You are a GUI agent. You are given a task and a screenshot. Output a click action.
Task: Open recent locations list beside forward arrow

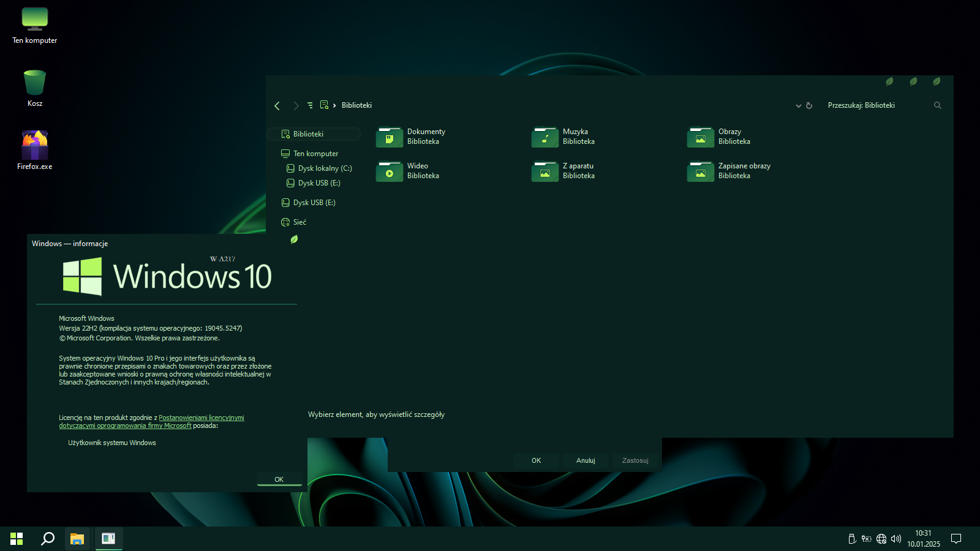[x=310, y=106]
